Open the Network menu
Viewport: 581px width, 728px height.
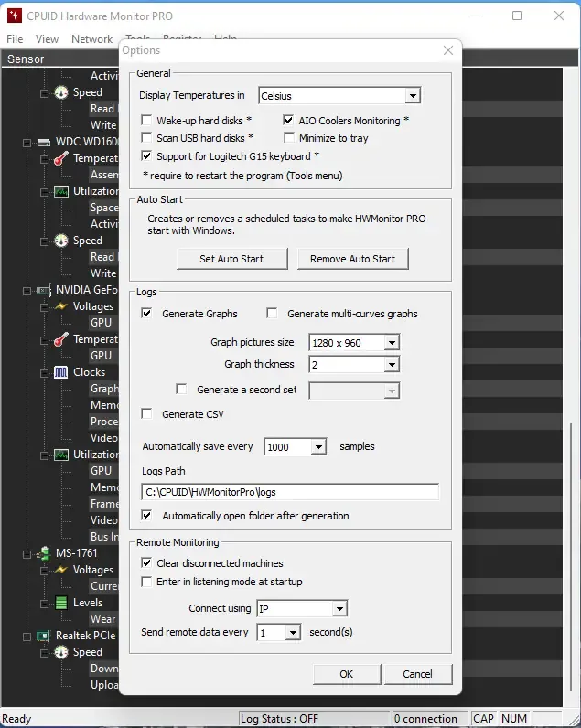(x=92, y=39)
